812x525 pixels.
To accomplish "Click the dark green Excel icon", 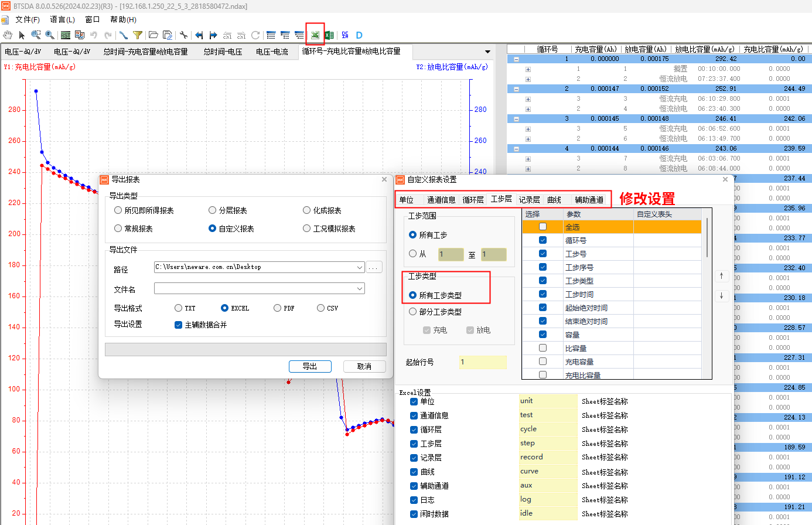I will coord(329,35).
